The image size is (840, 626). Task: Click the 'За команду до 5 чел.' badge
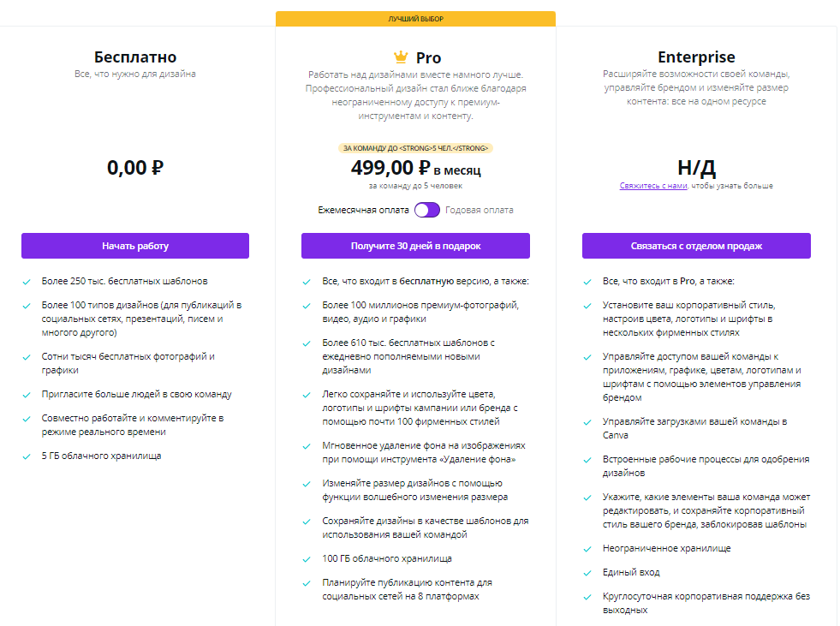coord(415,148)
